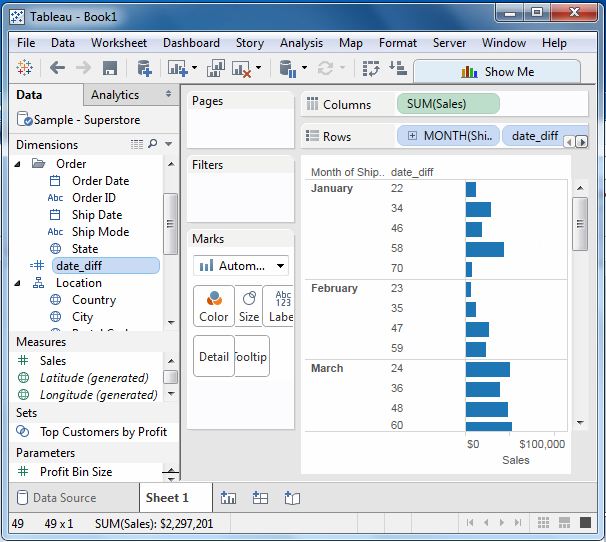Viewport: 606px width, 542px height.
Task: Click the New Worksheet tab icon
Action: pyautogui.click(x=228, y=497)
